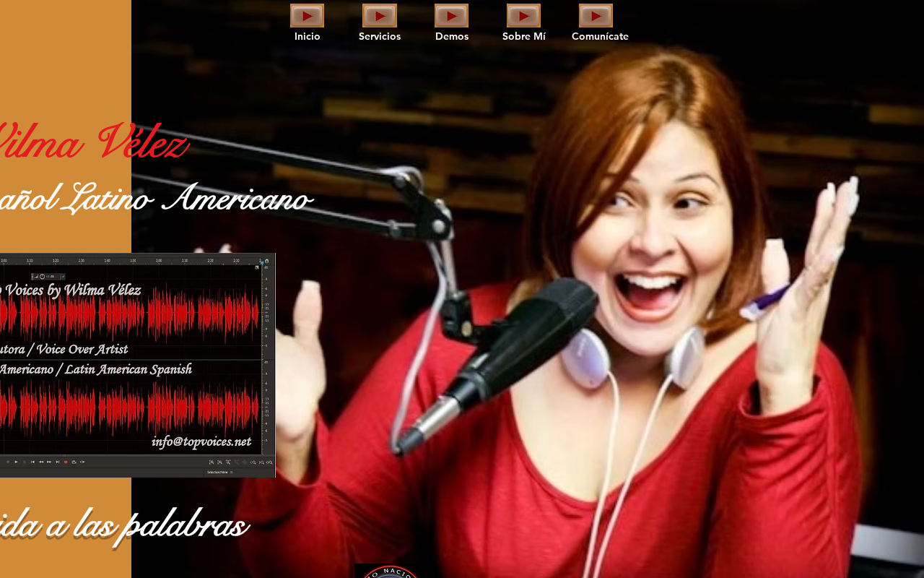Click the play icon above Inicio

tap(307, 15)
